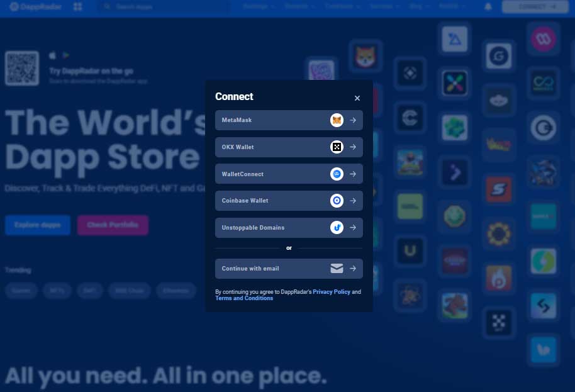Click the Apple App Store icon
This screenshot has height=392, width=575.
[x=52, y=55]
